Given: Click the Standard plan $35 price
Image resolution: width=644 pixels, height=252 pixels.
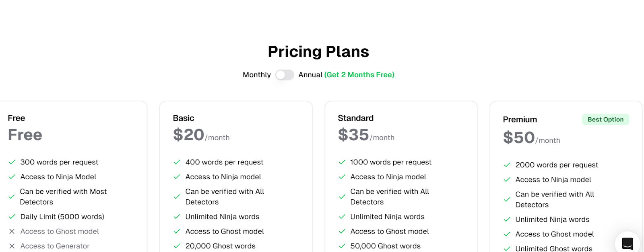Looking at the screenshot, I should pyautogui.click(x=353, y=135).
